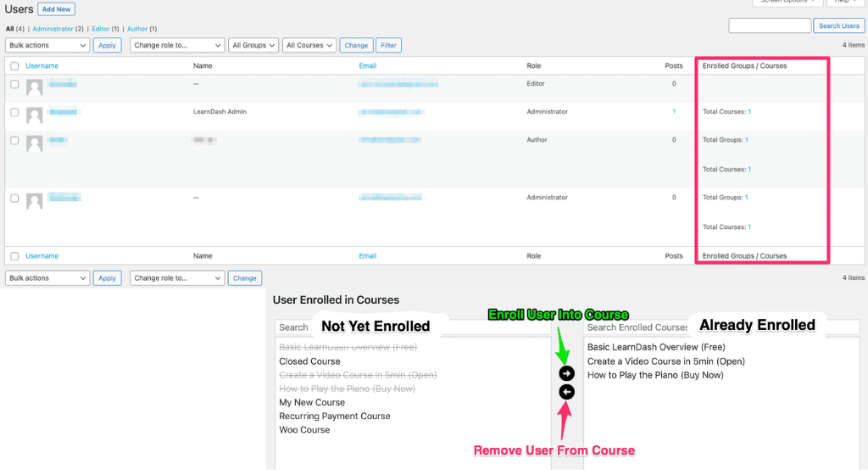Click the top Change button
868x470 pixels.
(356, 46)
